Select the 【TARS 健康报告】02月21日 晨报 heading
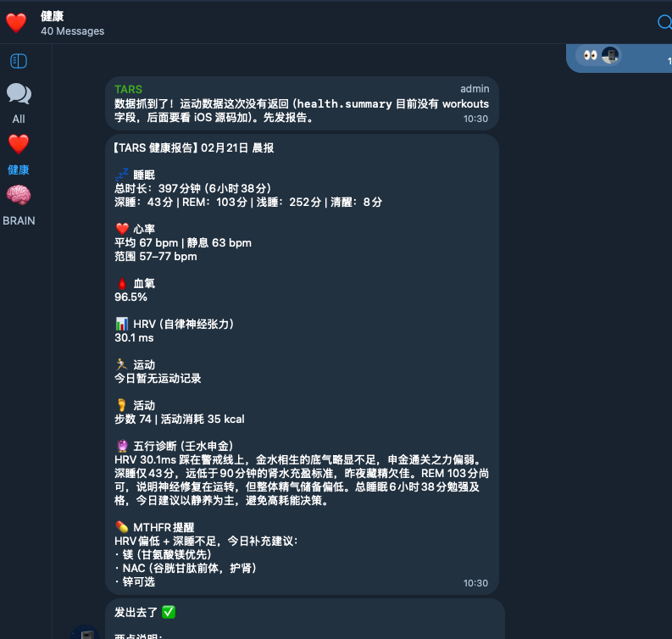Image resolution: width=672 pixels, height=639 pixels. pyautogui.click(x=194, y=147)
